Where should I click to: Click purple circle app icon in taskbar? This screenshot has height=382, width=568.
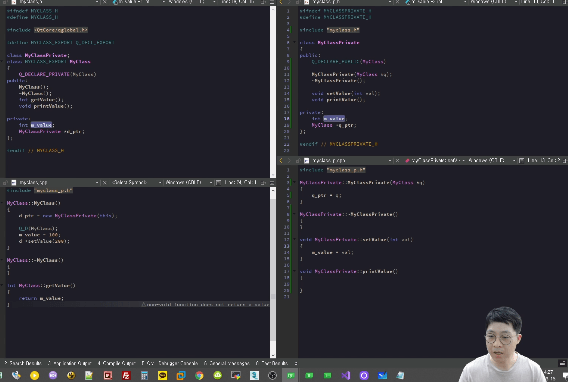364,375
